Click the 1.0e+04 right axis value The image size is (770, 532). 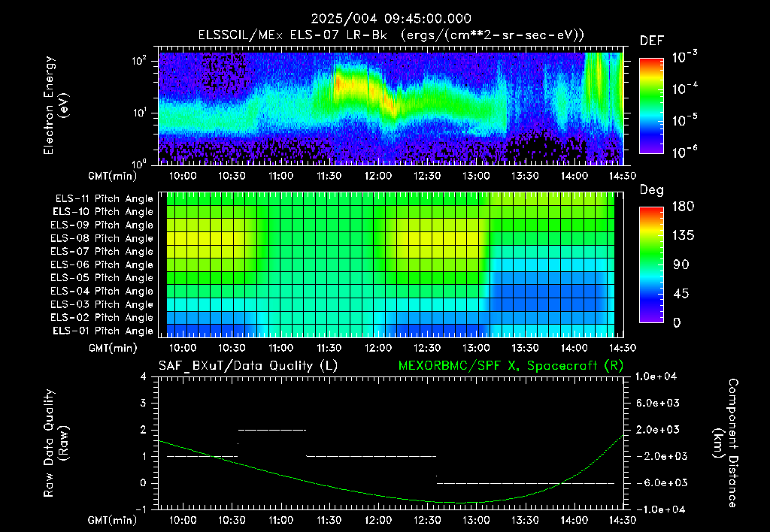coord(656,377)
